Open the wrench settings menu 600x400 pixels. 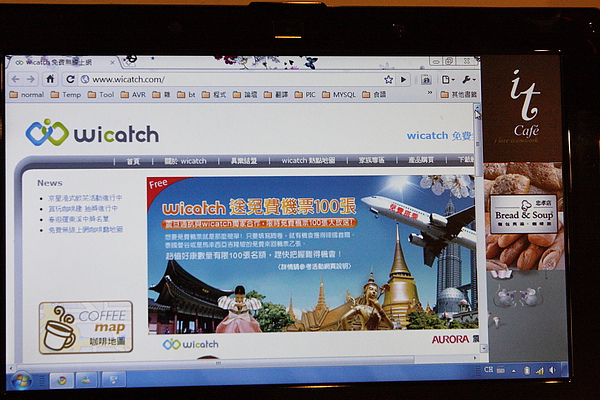tap(468, 80)
